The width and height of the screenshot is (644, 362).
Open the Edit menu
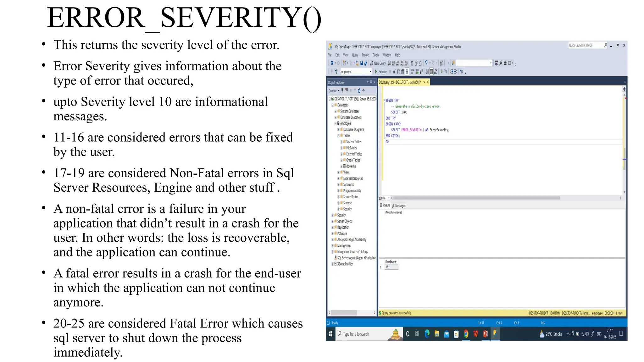click(x=337, y=55)
